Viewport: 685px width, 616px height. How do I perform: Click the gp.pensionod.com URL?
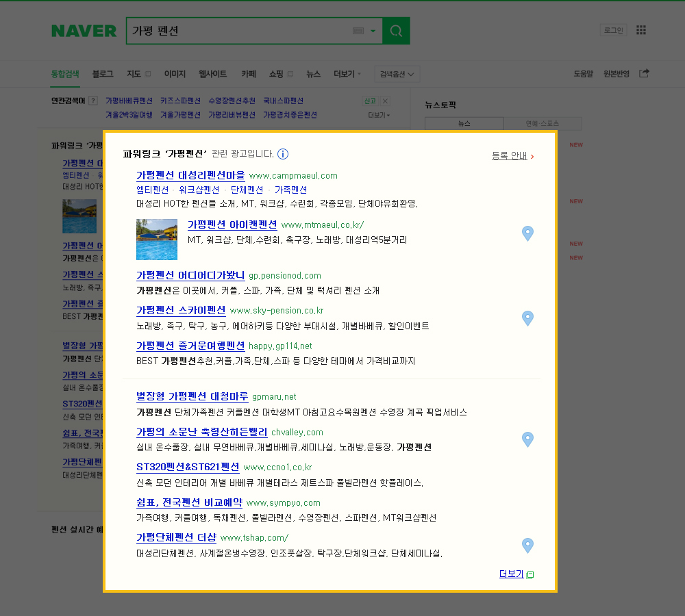285,276
